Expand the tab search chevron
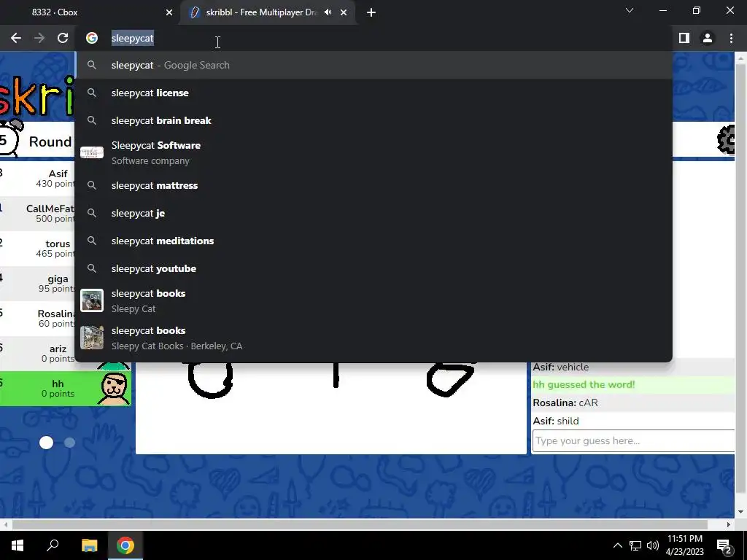Viewport: 747px width, 560px height. point(630,10)
